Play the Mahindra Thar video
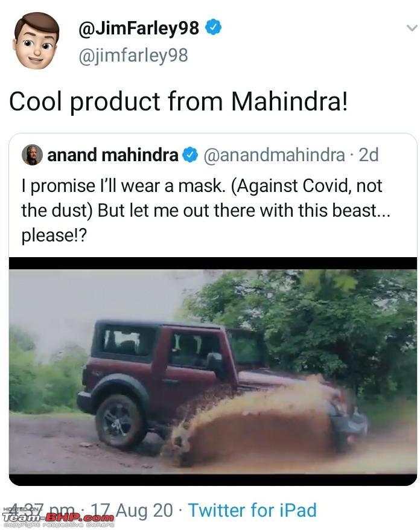The width and height of the screenshot is (420, 530). (x=213, y=371)
